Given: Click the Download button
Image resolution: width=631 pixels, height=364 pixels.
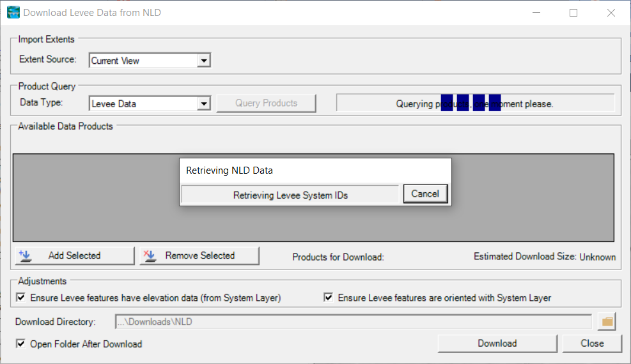Looking at the screenshot, I should pos(497,344).
